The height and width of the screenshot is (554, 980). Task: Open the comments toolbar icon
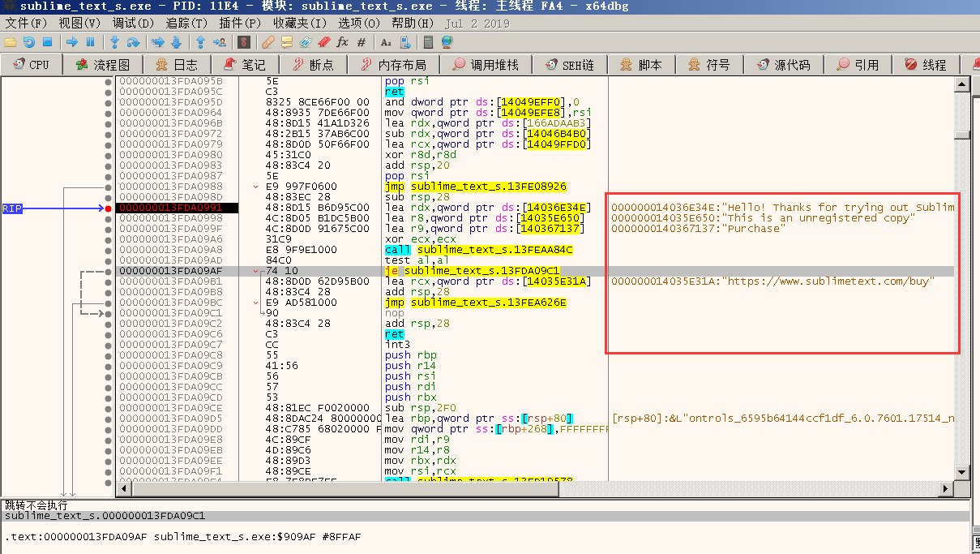pos(287,41)
